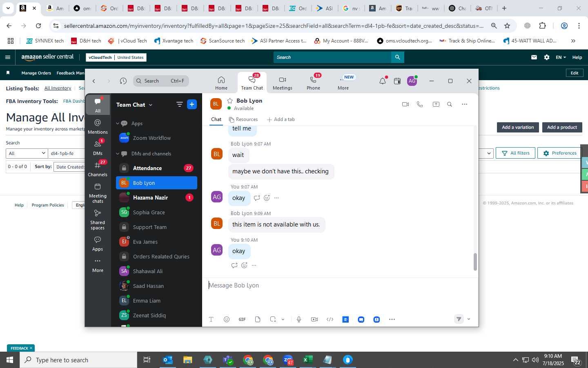
Task: Click the All Inventory link
Action: pyautogui.click(x=58, y=88)
